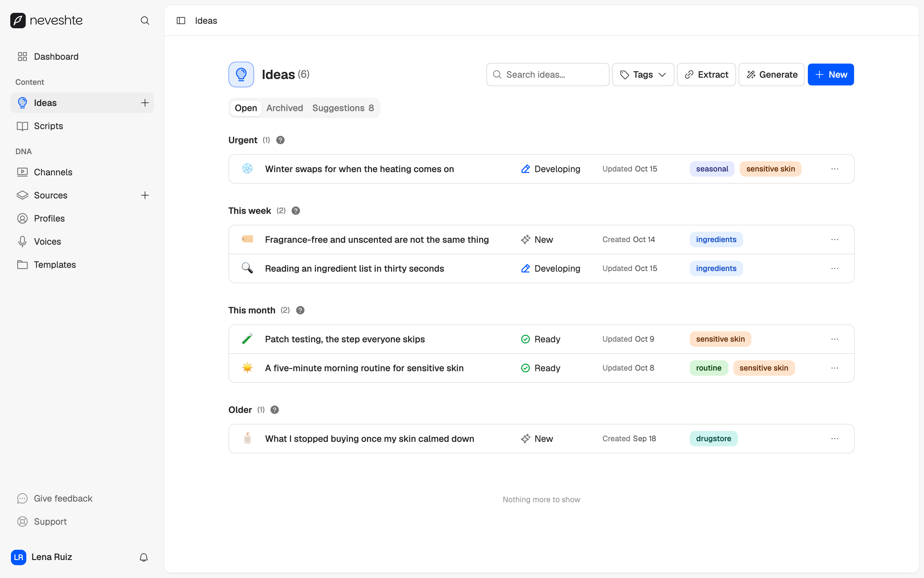Click the routine tag chip
This screenshot has height=578, width=924.
(x=709, y=368)
